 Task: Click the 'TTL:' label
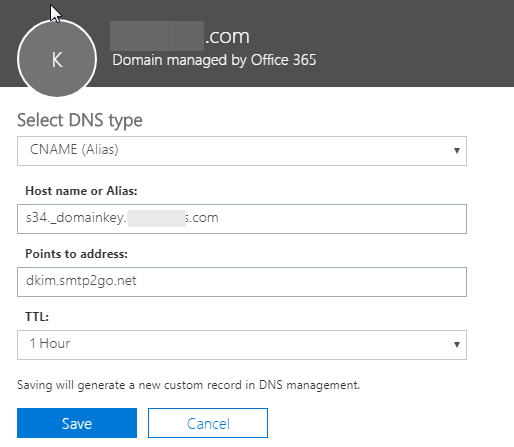click(37, 316)
